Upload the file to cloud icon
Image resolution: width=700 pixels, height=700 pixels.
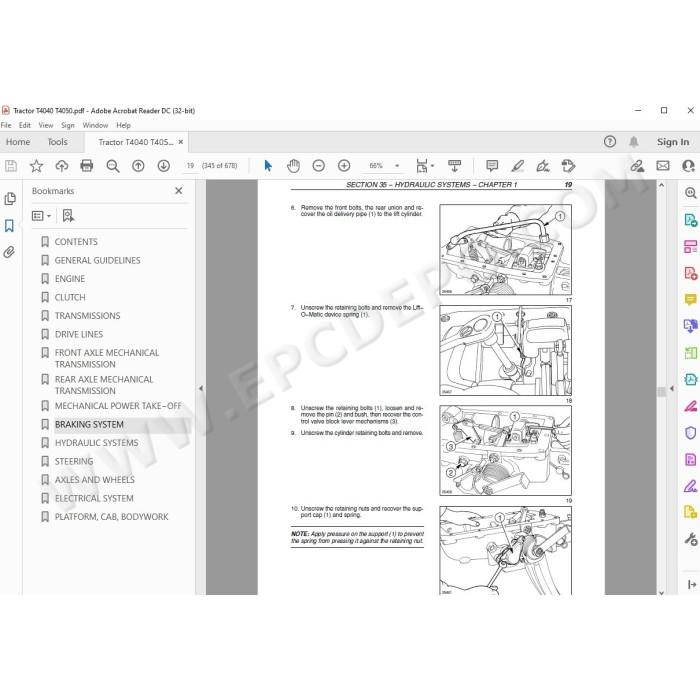(62, 166)
